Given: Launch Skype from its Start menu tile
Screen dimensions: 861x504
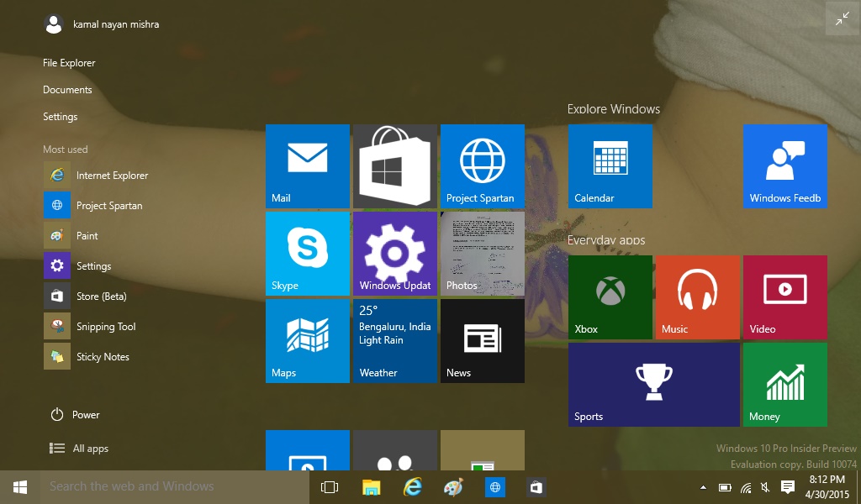Looking at the screenshot, I should pos(307,253).
